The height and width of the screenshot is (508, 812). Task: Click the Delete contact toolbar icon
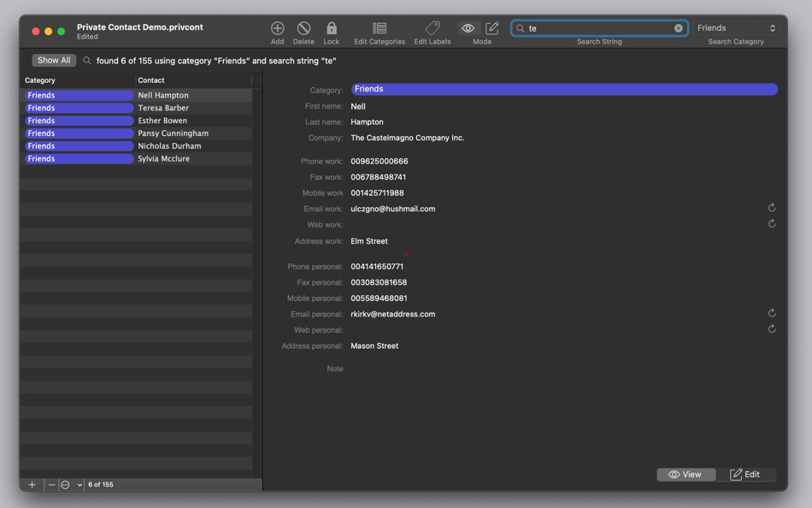303,28
